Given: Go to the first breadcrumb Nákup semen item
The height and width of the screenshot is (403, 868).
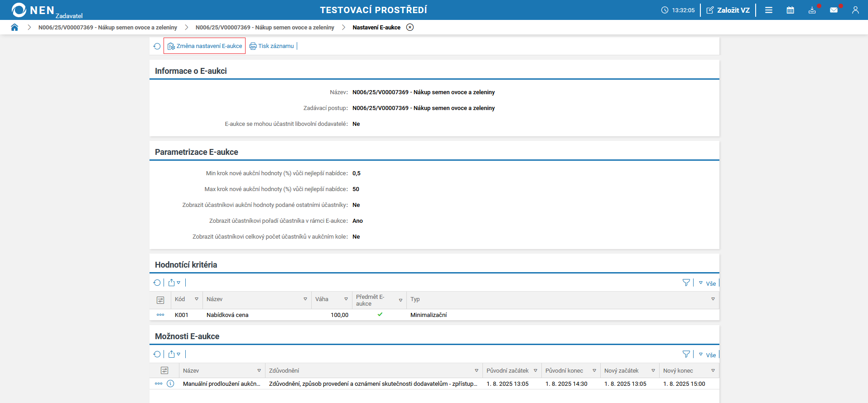Looking at the screenshot, I should pyautogui.click(x=107, y=27).
